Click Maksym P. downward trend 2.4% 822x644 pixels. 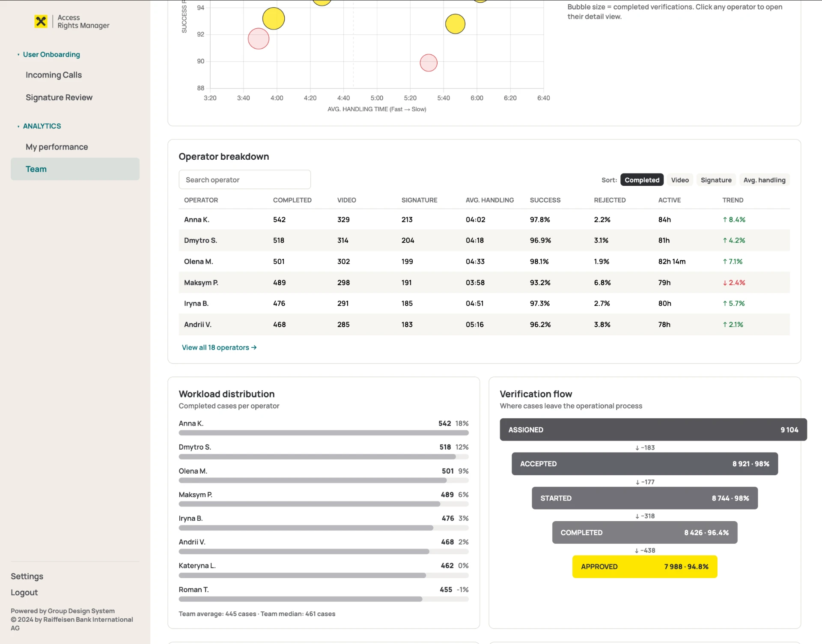(x=734, y=283)
